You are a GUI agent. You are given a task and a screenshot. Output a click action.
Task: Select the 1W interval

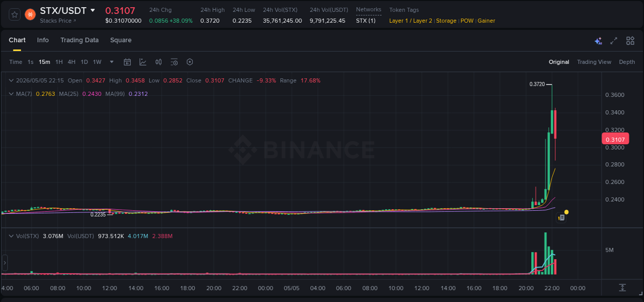[x=97, y=62]
